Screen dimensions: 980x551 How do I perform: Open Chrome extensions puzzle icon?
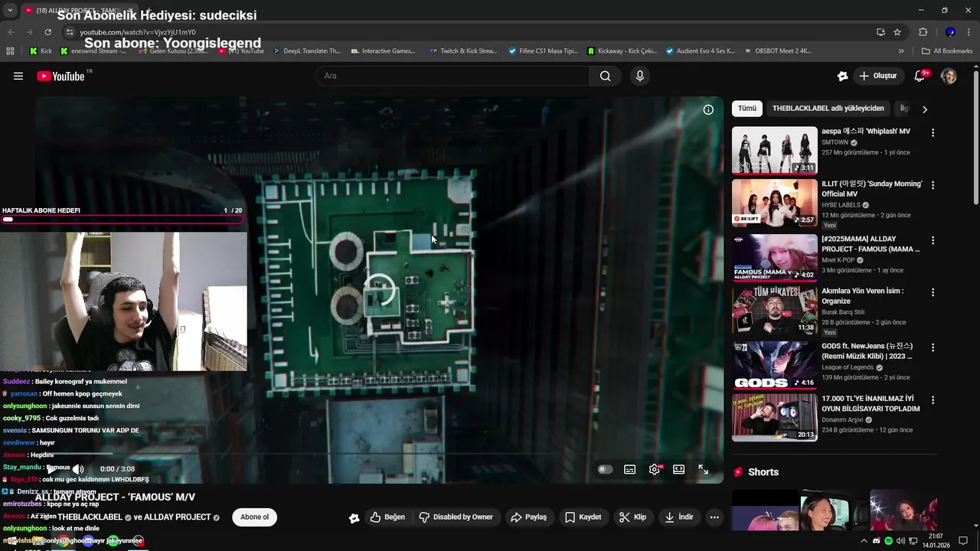(x=923, y=32)
